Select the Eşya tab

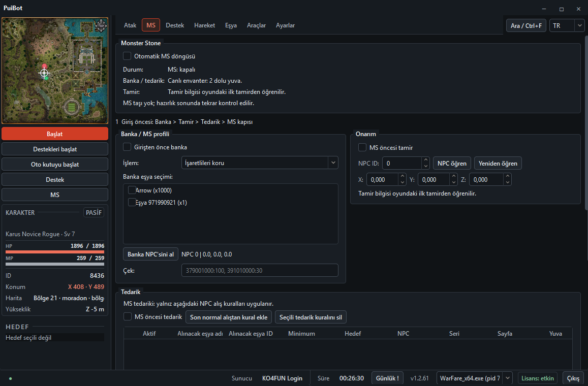pyautogui.click(x=231, y=25)
